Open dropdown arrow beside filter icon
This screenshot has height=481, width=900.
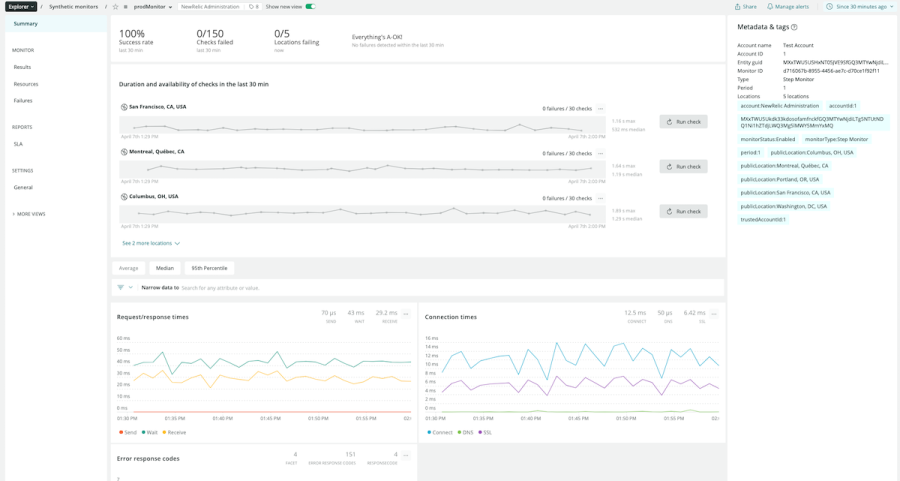coord(131,288)
